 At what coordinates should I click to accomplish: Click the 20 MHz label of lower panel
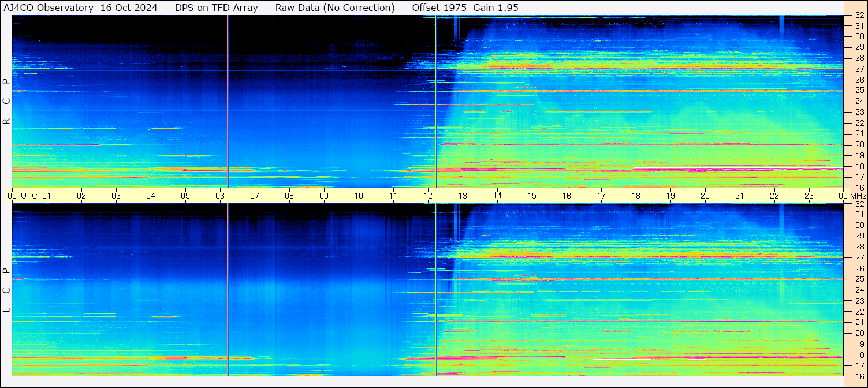point(859,333)
